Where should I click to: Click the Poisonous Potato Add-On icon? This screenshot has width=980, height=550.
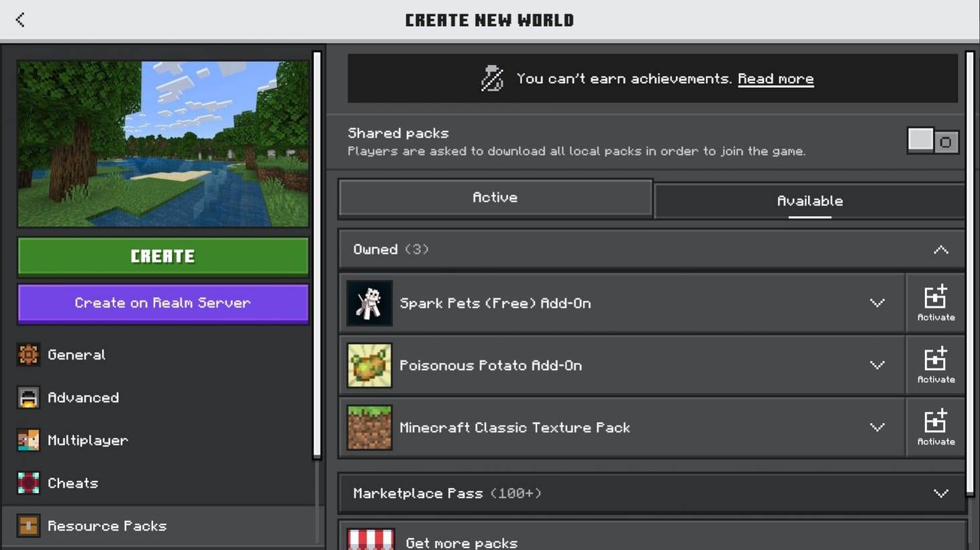369,365
